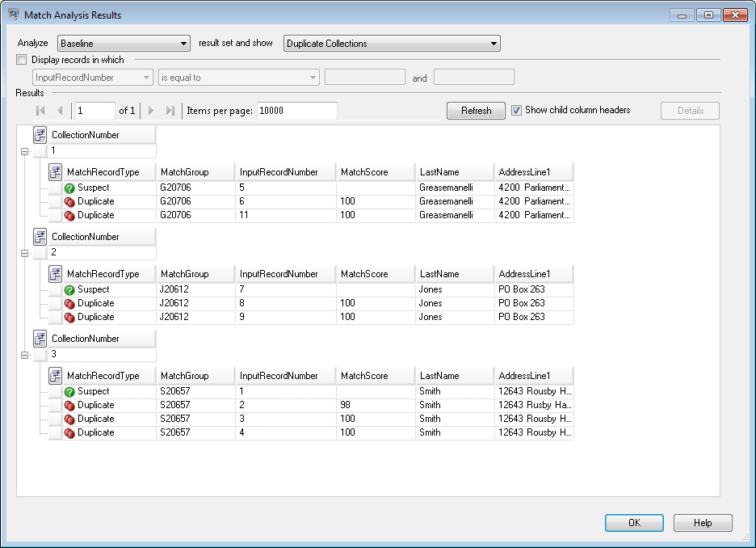Enable the Display records in which checkbox

point(22,60)
